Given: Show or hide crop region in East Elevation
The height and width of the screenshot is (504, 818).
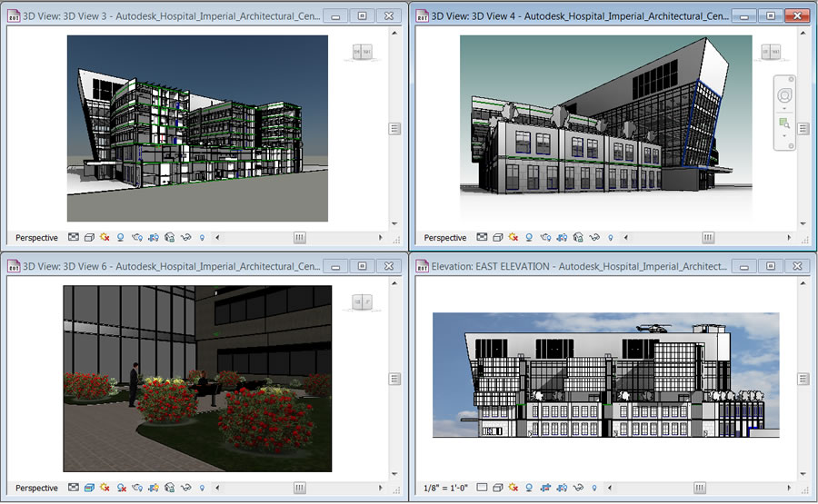Looking at the screenshot, I should tap(562, 488).
